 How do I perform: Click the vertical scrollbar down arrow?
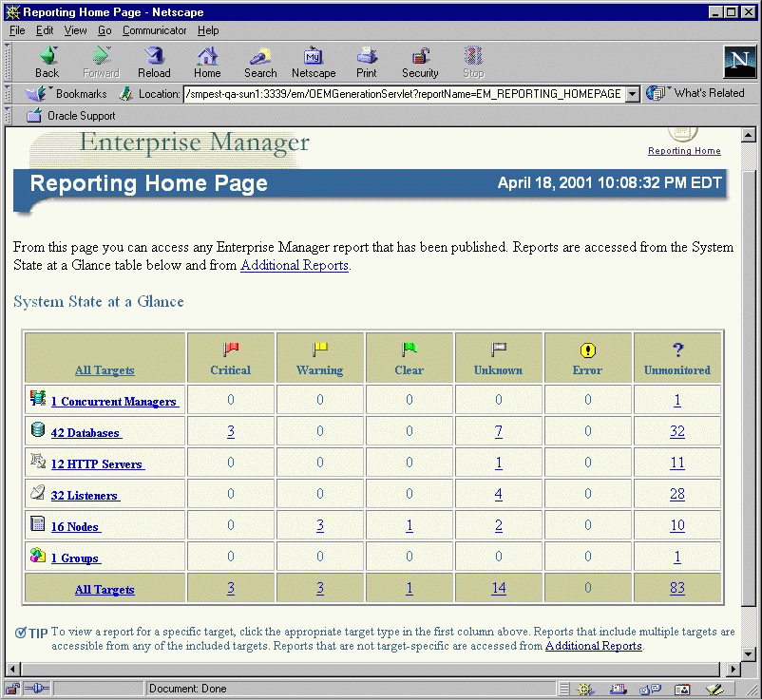[749, 655]
